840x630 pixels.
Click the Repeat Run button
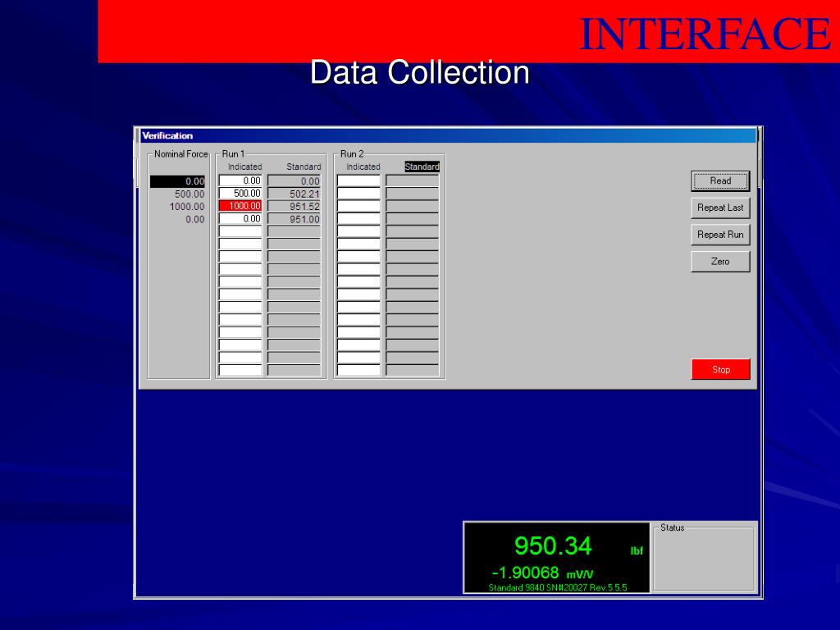click(x=720, y=235)
